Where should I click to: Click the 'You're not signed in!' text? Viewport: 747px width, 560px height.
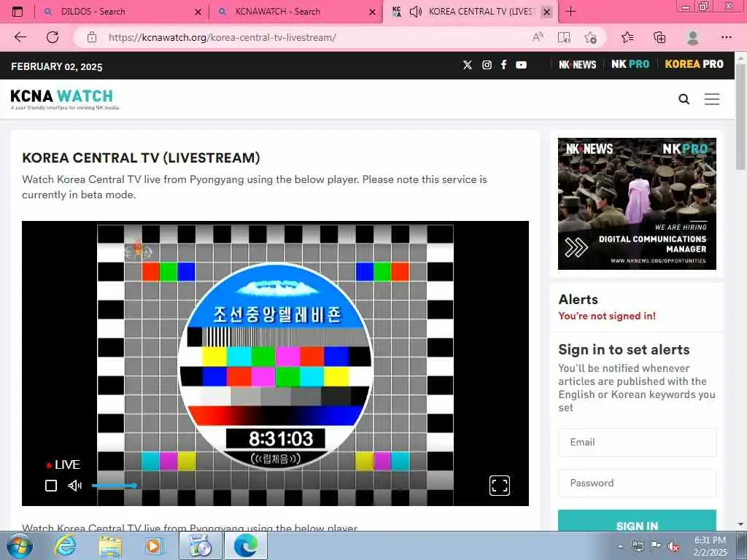(607, 316)
